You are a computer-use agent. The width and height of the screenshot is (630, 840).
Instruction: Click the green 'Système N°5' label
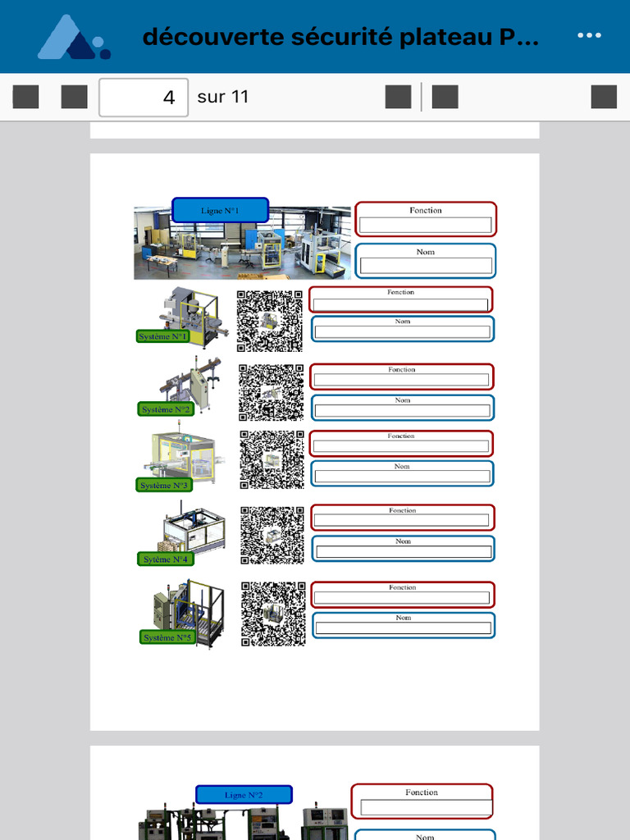[x=167, y=637]
